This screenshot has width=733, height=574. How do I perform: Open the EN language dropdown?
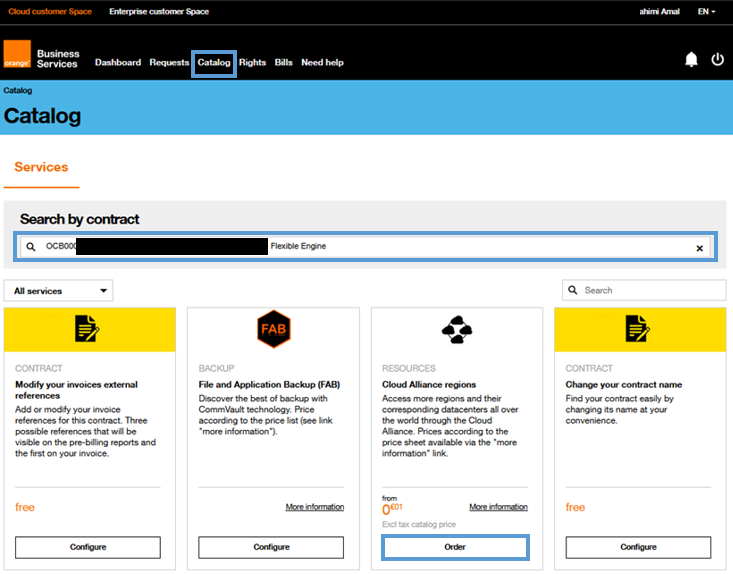706,12
